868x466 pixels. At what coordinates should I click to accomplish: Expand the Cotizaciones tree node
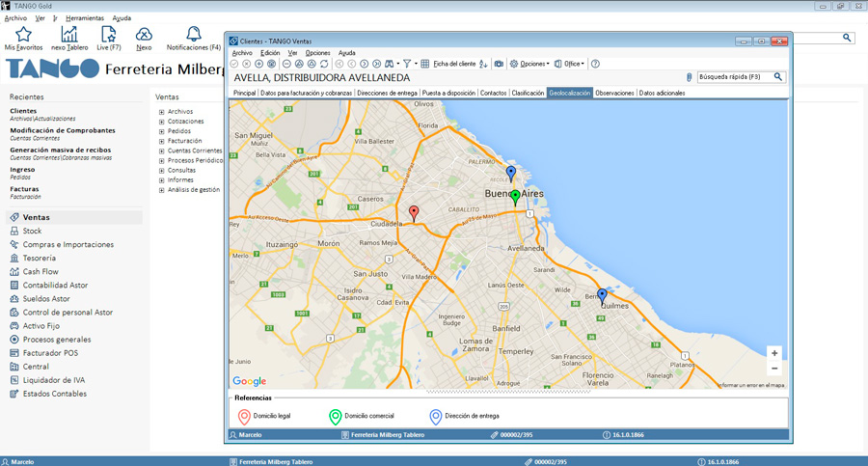coord(162,122)
